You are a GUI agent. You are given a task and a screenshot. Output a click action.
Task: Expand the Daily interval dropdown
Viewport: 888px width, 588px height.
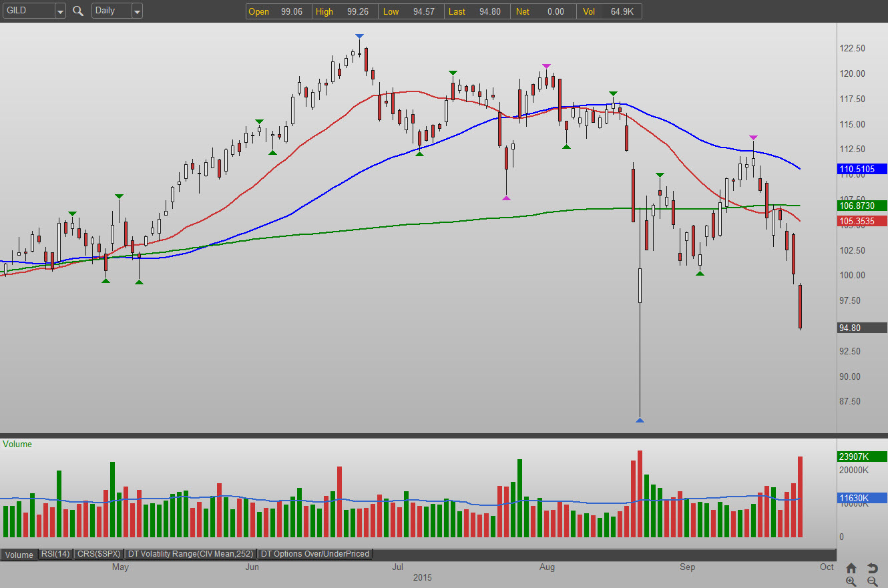tap(137, 11)
